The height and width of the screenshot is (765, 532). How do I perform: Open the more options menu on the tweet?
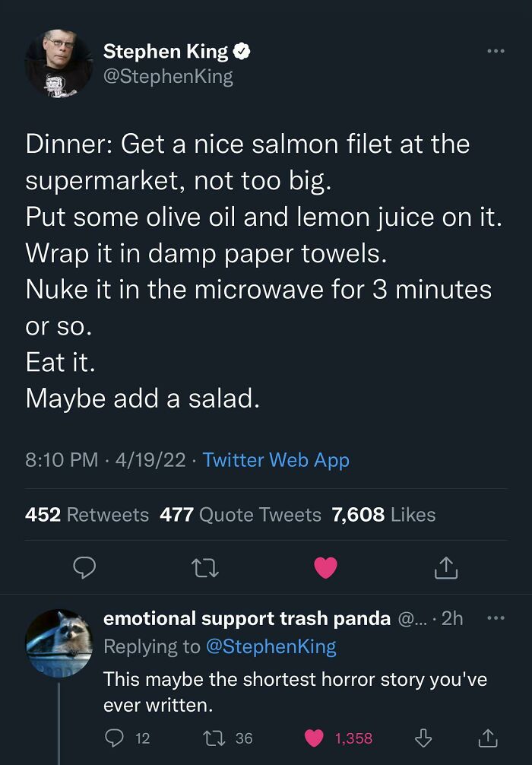(496, 50)
